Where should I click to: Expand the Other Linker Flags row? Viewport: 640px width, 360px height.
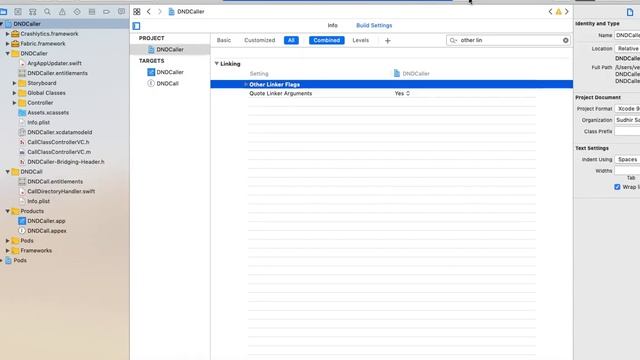(246, 84)
